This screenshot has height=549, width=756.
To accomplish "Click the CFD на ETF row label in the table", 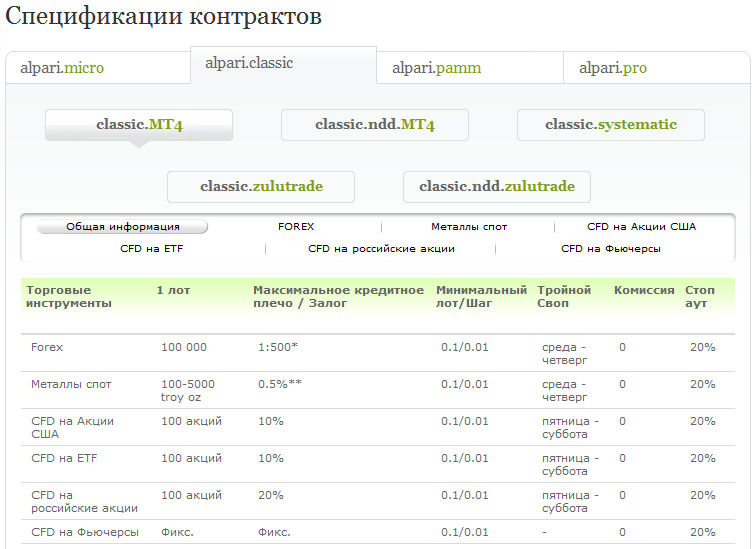I will (x=64, y=458).
